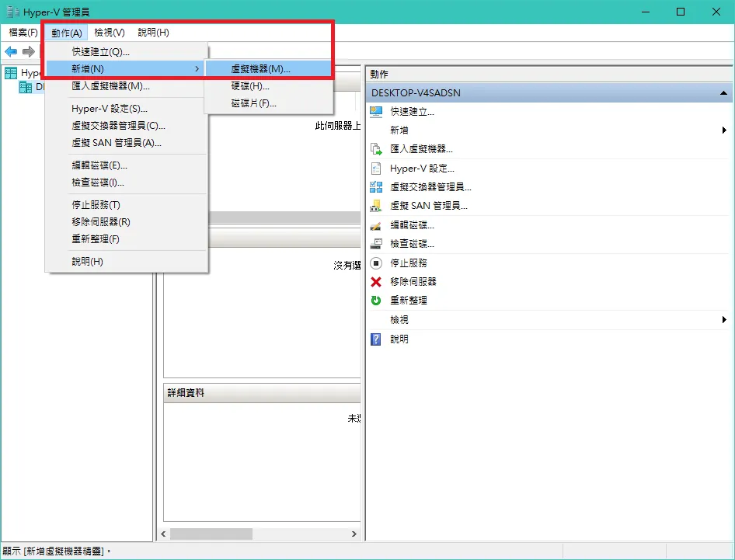Click the forward arrow toolbar icon
735x560 pixels.
point(29,51)
